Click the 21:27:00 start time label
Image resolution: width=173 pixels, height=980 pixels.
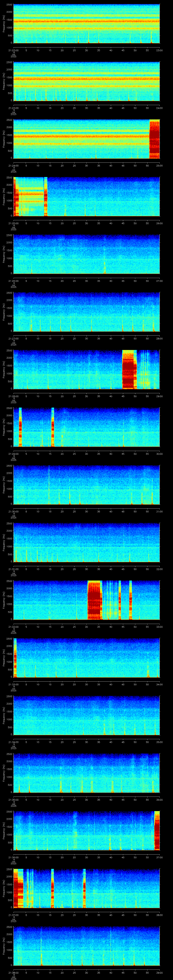(x=13, y=339)
